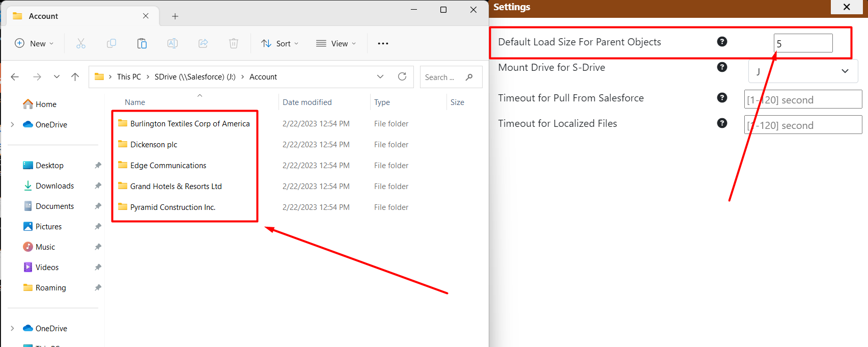Viewport: 868px width, 347px height.
Task: Open the See more ellipsis menu
Action: tap(383, 44)
